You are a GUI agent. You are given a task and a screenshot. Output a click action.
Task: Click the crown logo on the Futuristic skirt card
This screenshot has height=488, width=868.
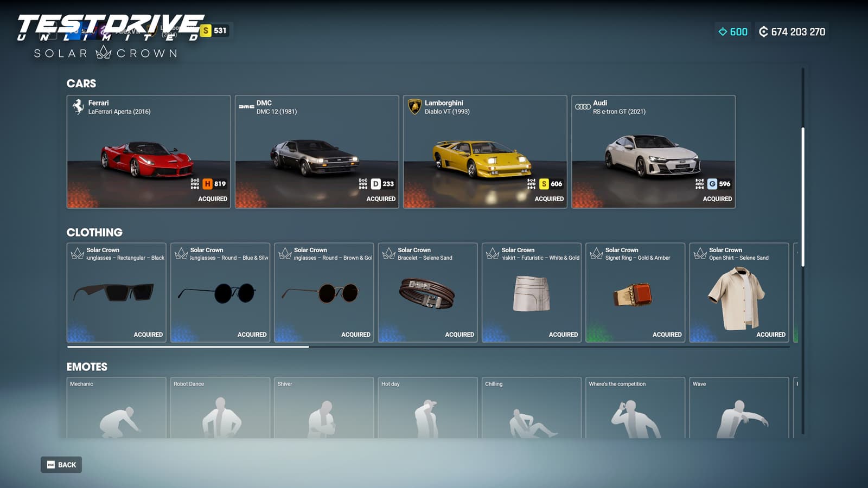pyautogui.click(x=493, y=253)
